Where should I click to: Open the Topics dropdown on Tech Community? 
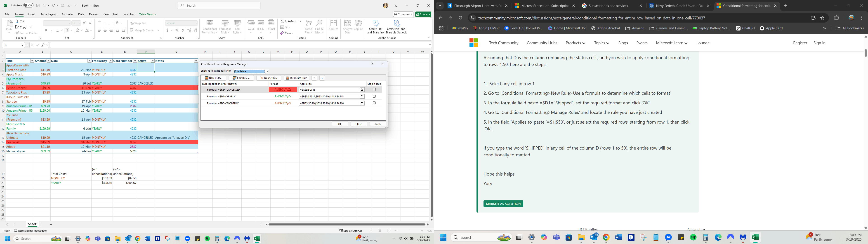coord(601,43)
